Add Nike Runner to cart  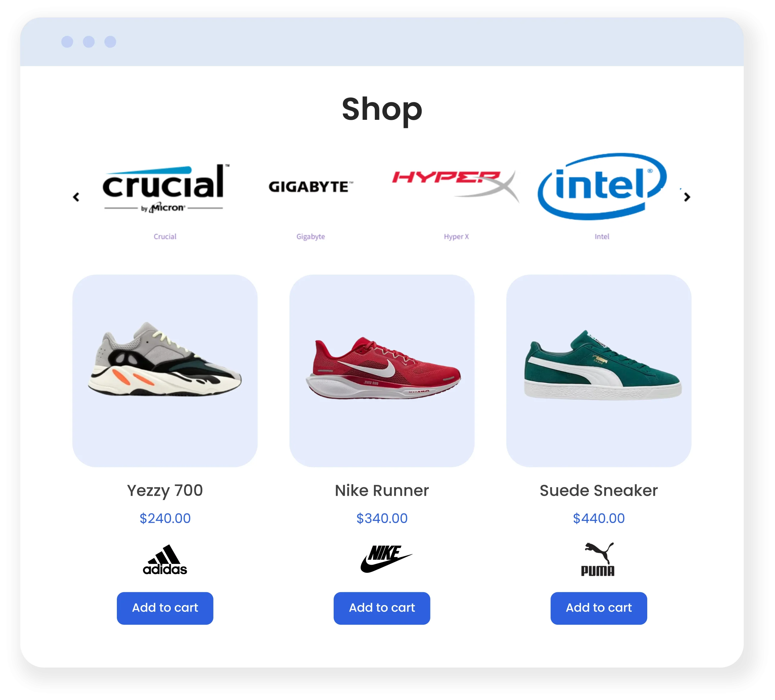(382, 608)
